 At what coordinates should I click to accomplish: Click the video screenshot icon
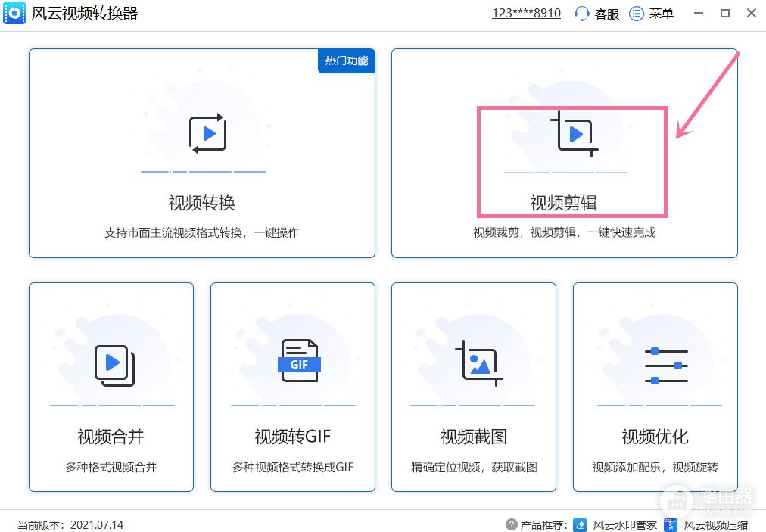(x=477, y=363)
